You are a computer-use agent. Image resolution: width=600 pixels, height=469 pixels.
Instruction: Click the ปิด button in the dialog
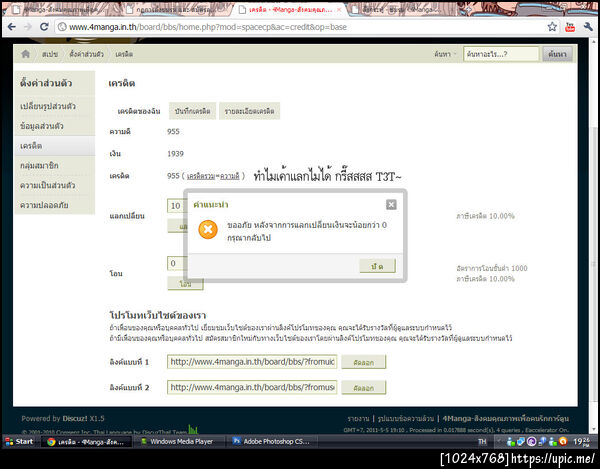(x=377, y=266)
